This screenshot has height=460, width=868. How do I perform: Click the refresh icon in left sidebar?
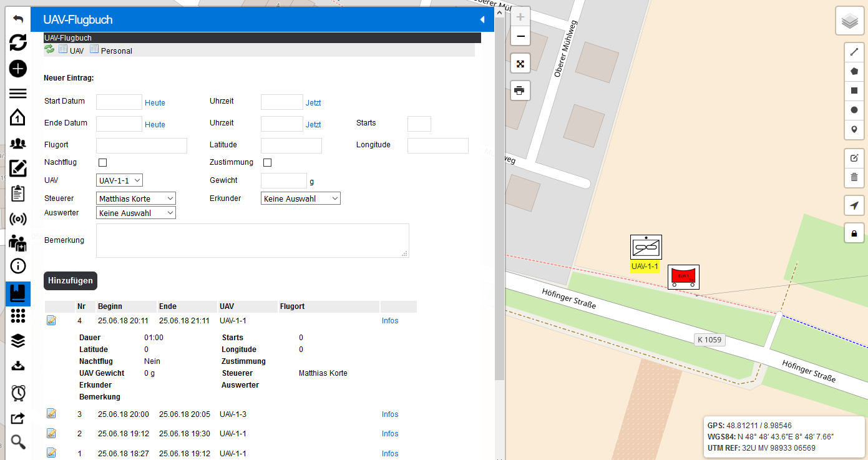(18, 42)
